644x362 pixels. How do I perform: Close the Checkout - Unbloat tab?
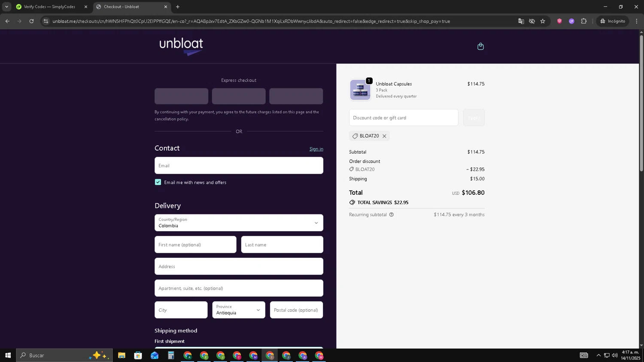[166, 7]
